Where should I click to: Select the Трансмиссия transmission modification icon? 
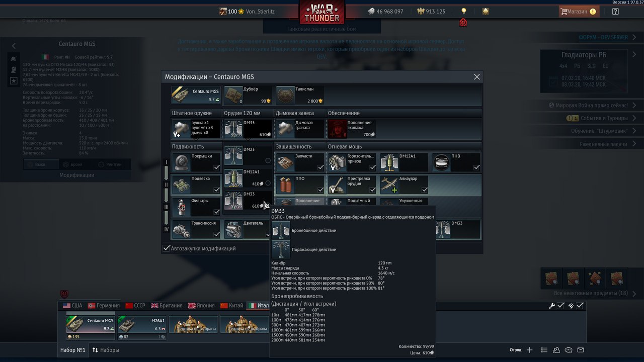pos(181,229)
